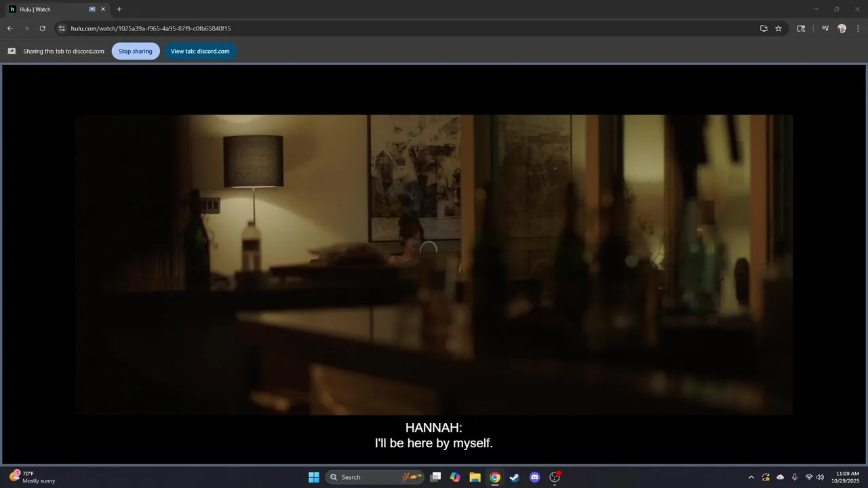Screen dimensions: 868x488
Task: Open the volume speaker tray icon
Action: pyautogui.click(x=820, y=477)
